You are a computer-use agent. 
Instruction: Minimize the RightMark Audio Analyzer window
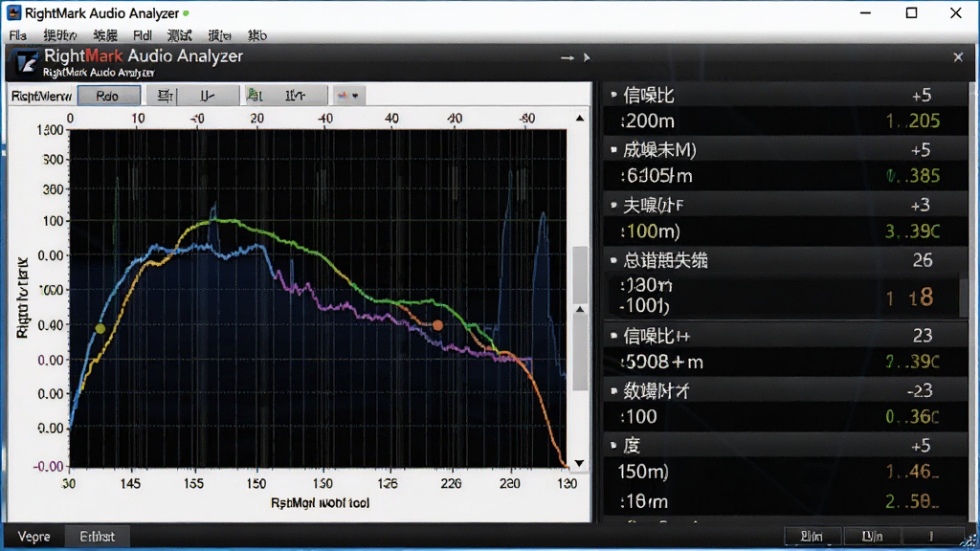(x=865, y=13)
